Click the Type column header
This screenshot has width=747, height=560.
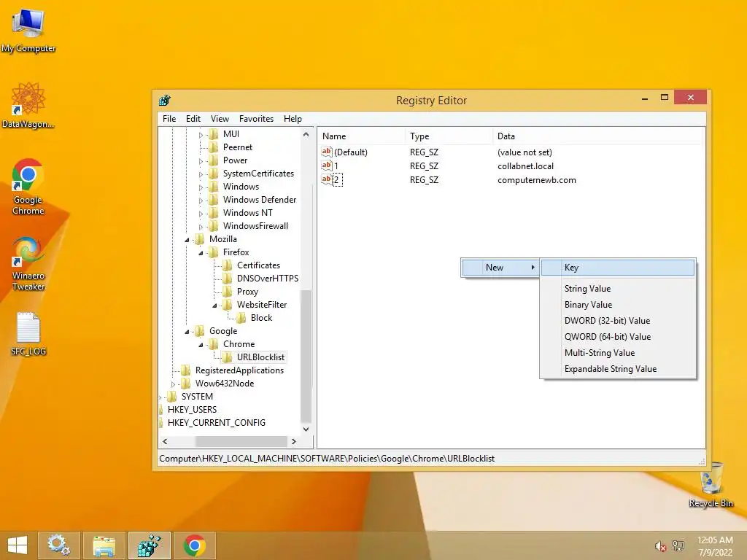449,136
